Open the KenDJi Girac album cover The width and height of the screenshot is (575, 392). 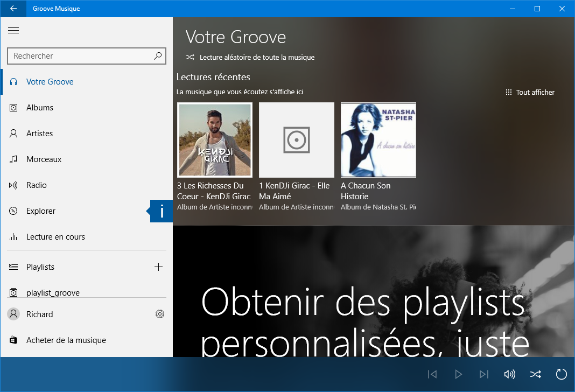click(x=215, y=139)
